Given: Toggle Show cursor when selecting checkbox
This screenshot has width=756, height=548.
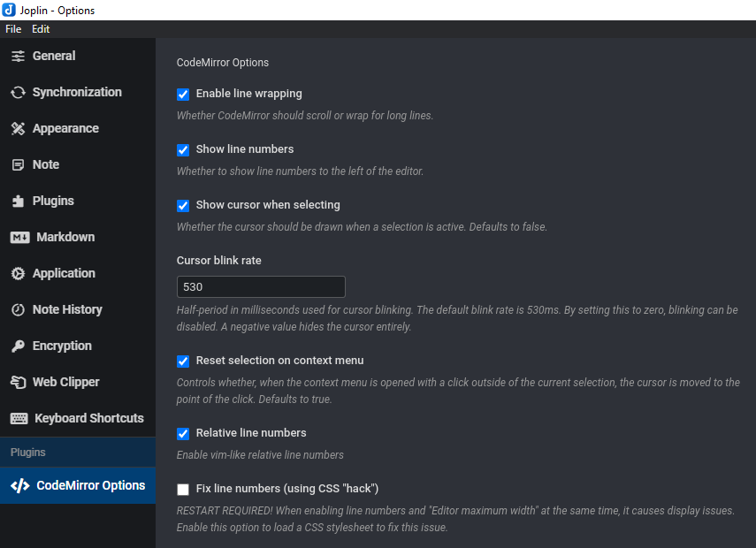Looking at the screenshot, I should pyautogui.click(x=183, y=206).
